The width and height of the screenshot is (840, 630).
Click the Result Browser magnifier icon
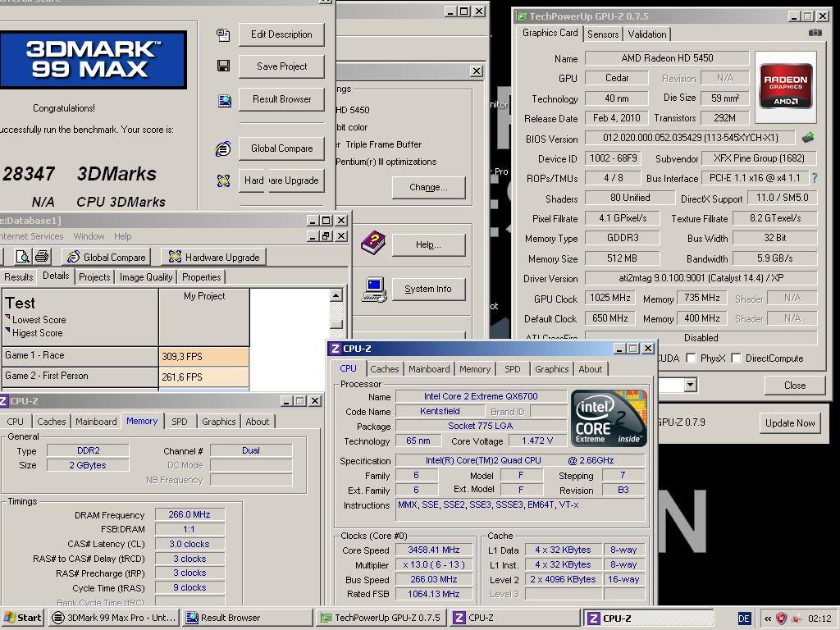225,100
